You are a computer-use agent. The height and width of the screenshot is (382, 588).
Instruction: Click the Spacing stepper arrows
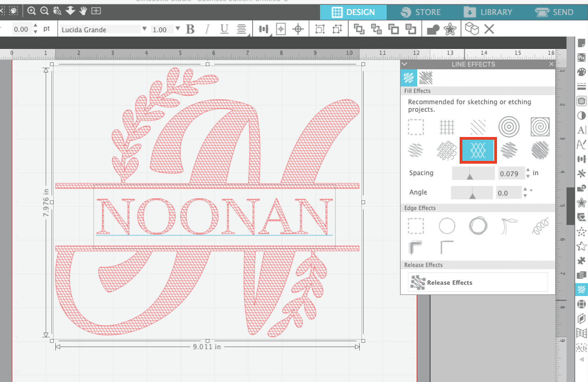(528, 173)
